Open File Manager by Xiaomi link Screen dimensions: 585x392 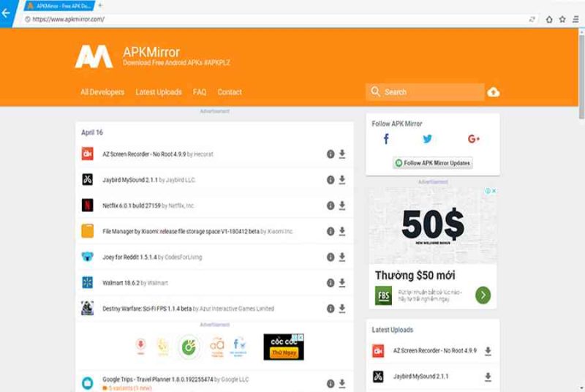pos(181,231)
